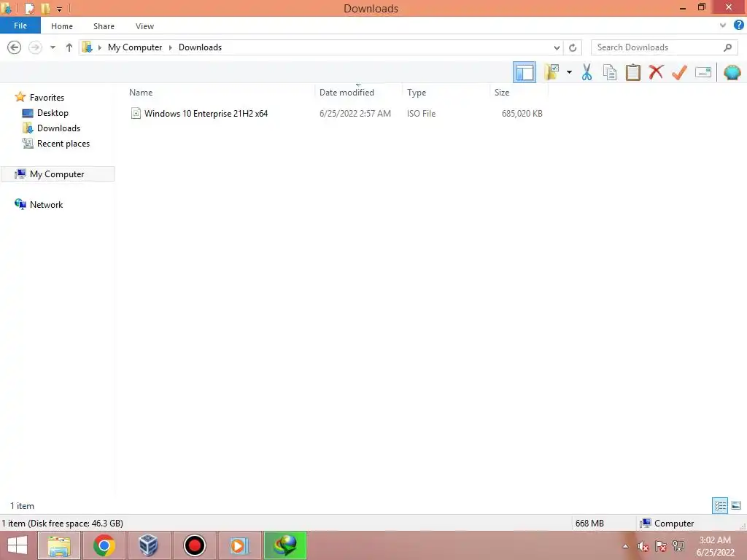The image size is (747, 560).
Task: Click the 6/25/2022 2:57 AM date cell
Action: point(355,113)
